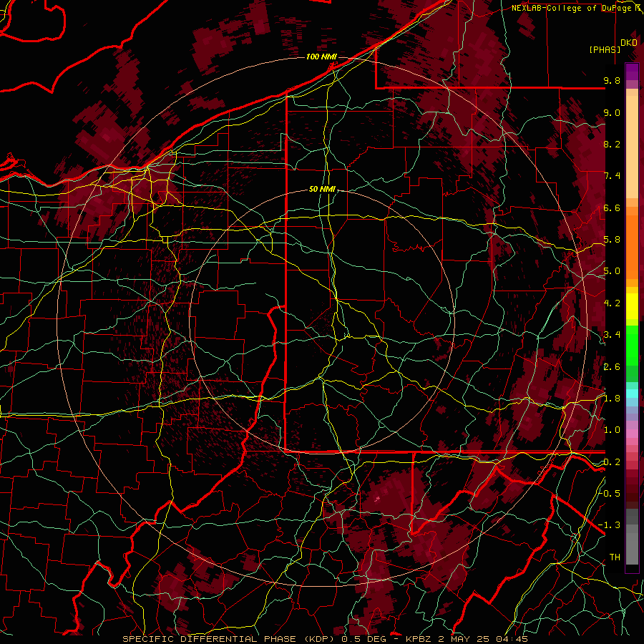Click the [PHAS] units label
This screenshot has height=644, width=644.
tap(605, 49)
